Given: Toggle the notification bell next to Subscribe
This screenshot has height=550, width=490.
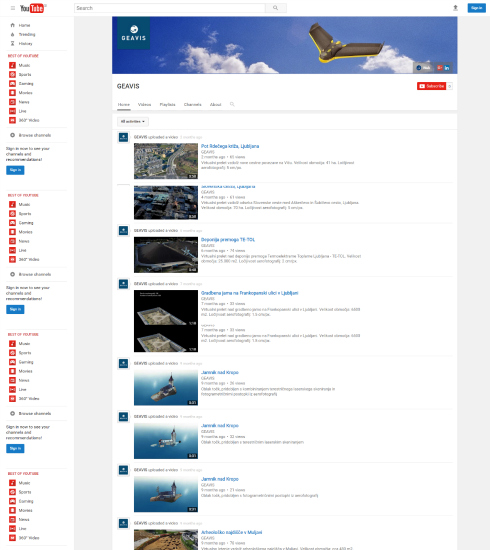Looking at the screenshot, I should (449, 86).
